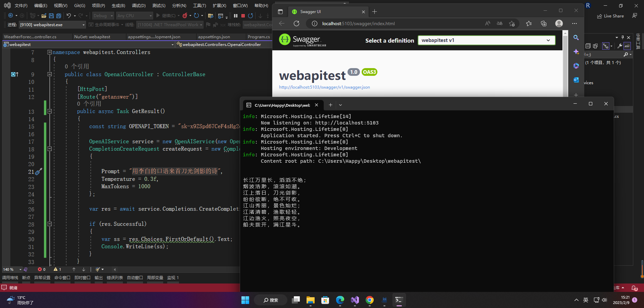Click the Edge address bar URL
Image resolution: width=644 pixels, height=308 pixels.
click(358, 23)
